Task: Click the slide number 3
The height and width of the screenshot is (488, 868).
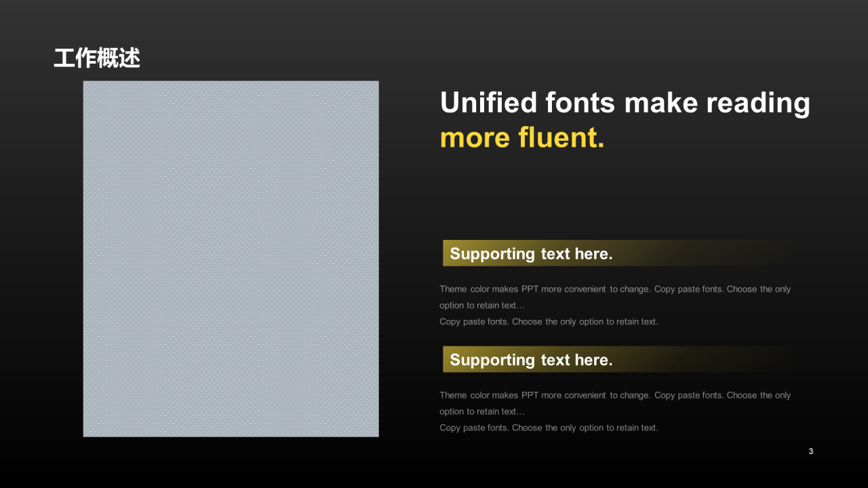Action: click(811, 451)
